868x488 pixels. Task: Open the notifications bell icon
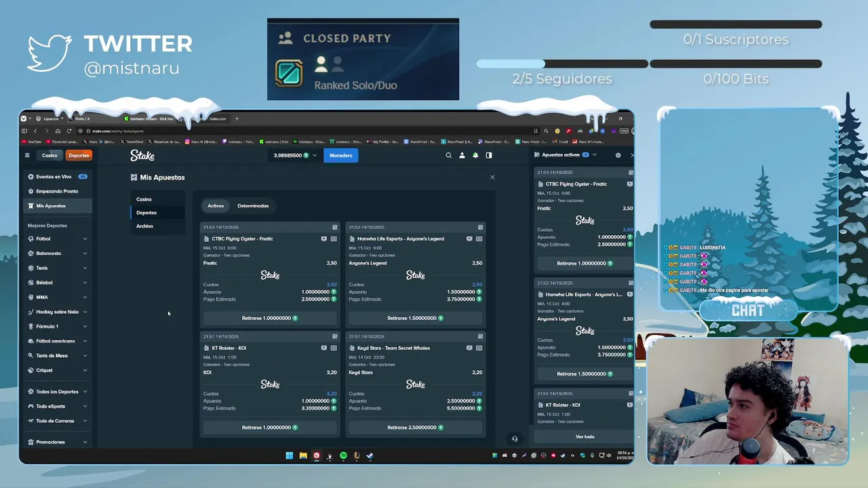pos(475,155)
